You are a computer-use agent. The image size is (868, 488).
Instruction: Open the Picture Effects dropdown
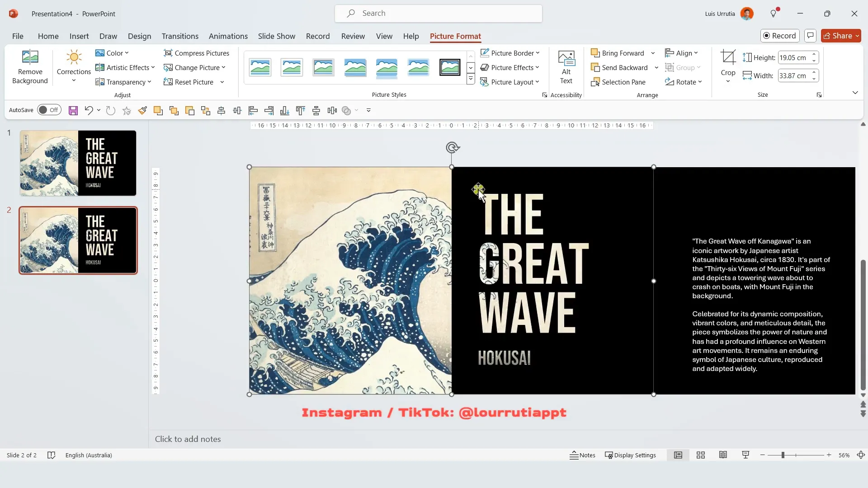coord(510,67)
